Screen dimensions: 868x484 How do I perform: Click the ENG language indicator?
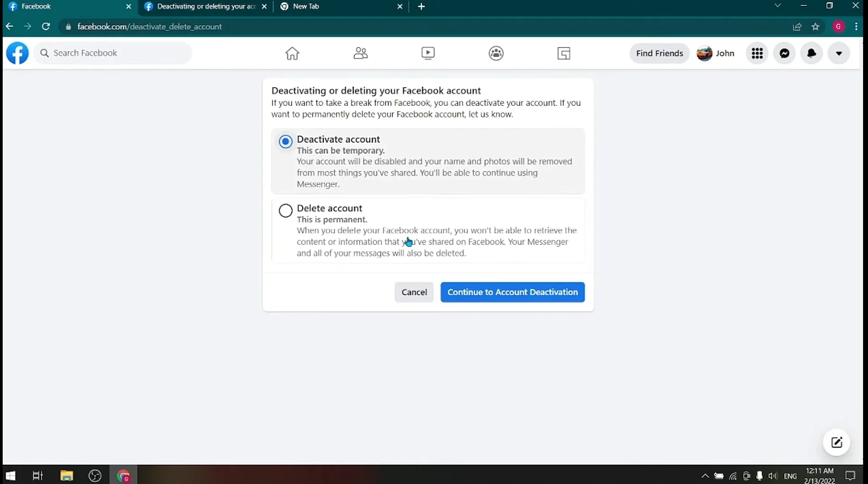[x=790, y=476]
